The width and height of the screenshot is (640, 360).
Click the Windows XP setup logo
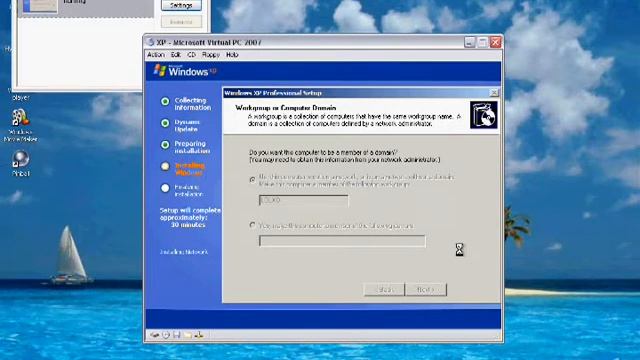point(184,71)
